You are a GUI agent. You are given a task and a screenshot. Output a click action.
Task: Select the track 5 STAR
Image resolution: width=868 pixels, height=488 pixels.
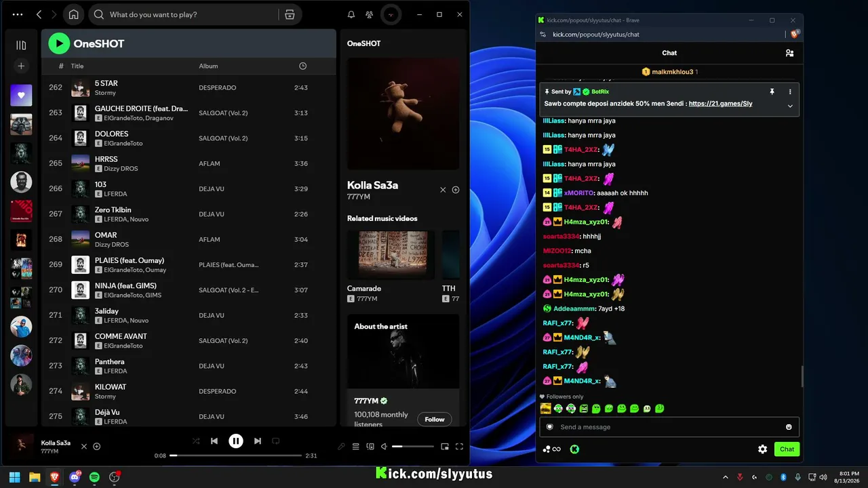click(x=189, y=87)
